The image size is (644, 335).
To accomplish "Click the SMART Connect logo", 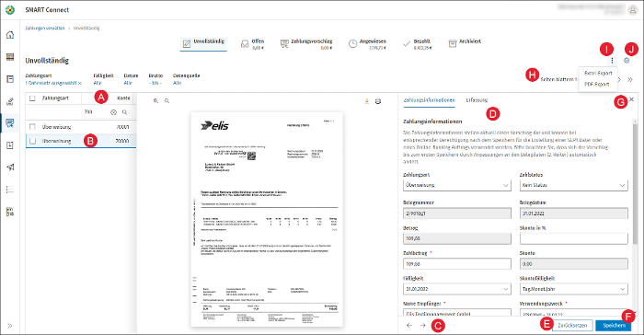I will click(x=10, y=10).
